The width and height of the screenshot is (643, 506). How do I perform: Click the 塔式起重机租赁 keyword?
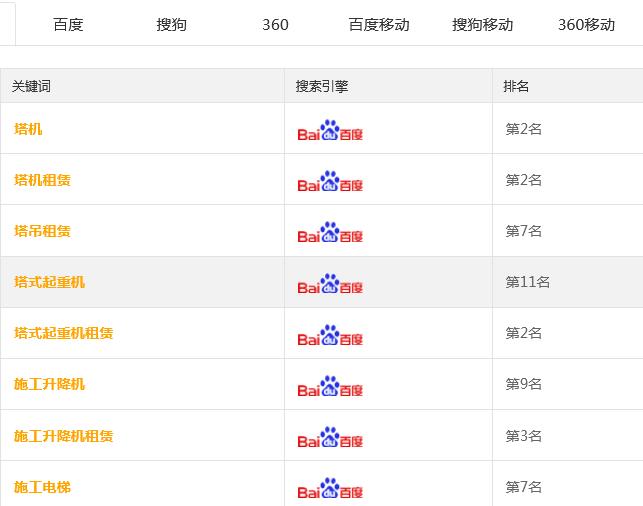pyautogui.click(x=64, y=333)
